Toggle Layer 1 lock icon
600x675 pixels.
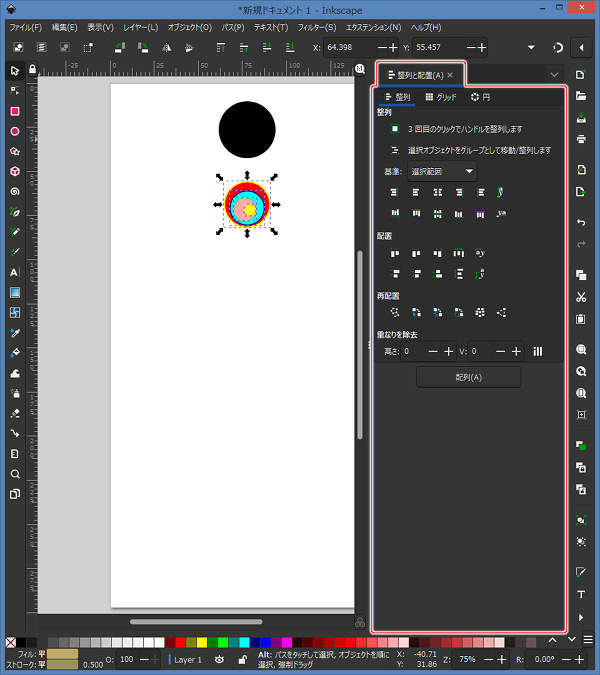(242, 659)
